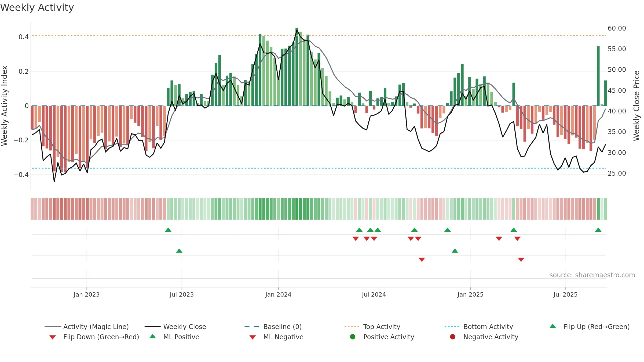Viewport: 644px width, 362px height.
Task: Click the 'Weekly Activity Index' left axis title
Action: point(4,106)
